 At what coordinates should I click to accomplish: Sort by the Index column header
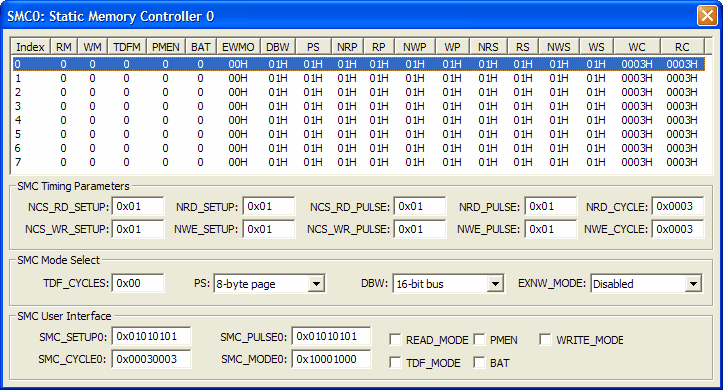[30, 47]
